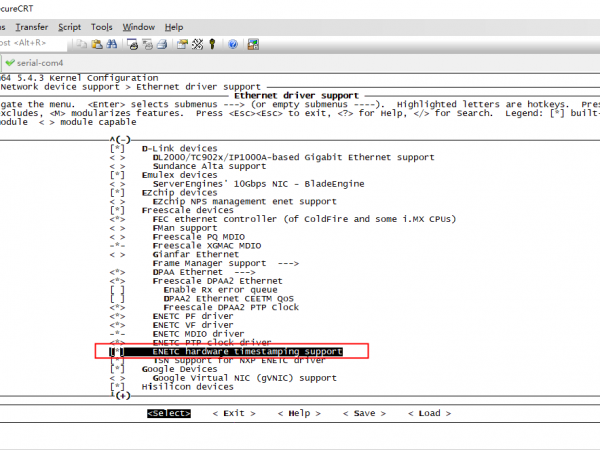Open Help via blue question-mark icon
The height and width of the screenshot is (450, 600).
click(232, 44)
